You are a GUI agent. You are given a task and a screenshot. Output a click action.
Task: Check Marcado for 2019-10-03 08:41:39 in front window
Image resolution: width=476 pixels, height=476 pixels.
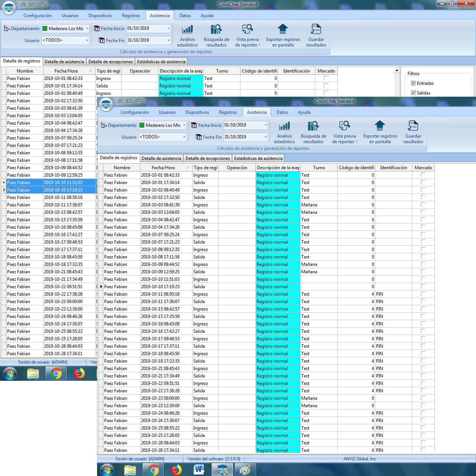click(423, 205)
